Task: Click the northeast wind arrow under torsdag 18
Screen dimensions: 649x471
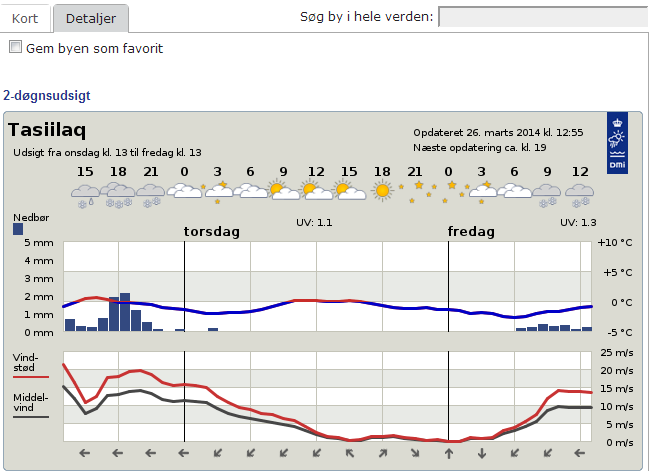Action: [x=383, y=453]
